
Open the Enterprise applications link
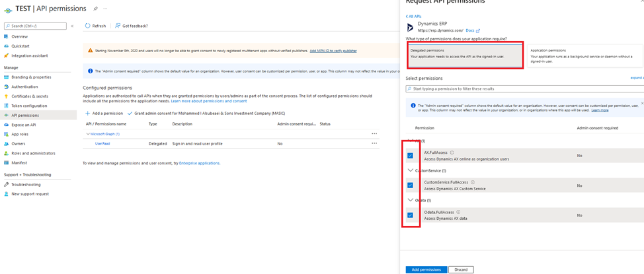point(199,163)
